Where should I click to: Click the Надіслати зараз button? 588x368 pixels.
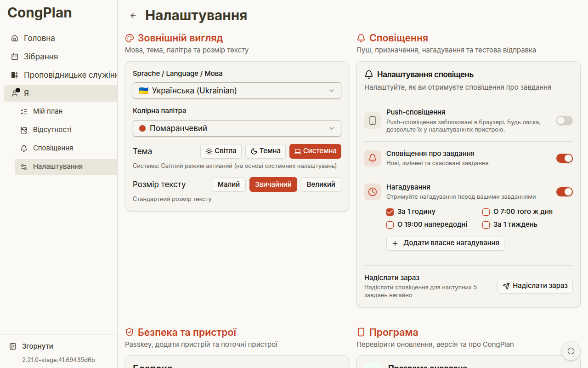(x=535, y=286)
